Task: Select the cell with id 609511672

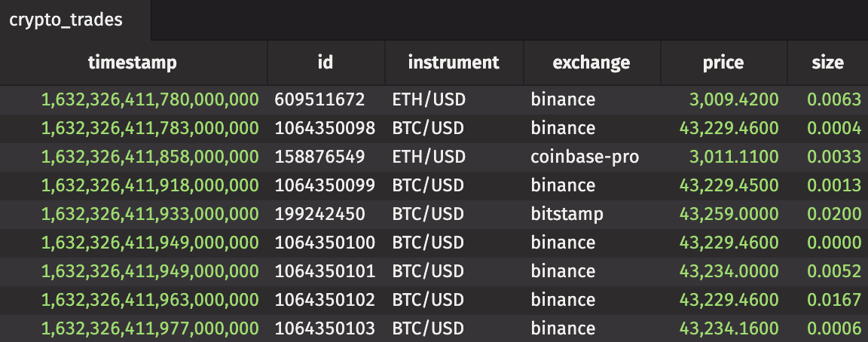Action: (x=319, y=99)
